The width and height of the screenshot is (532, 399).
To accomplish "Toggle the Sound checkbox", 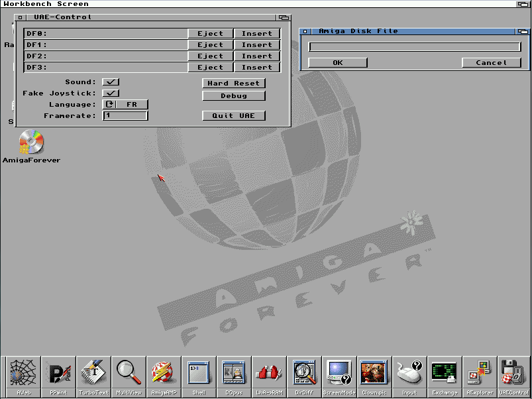I will pyautogui.click(x=111, y=82).
